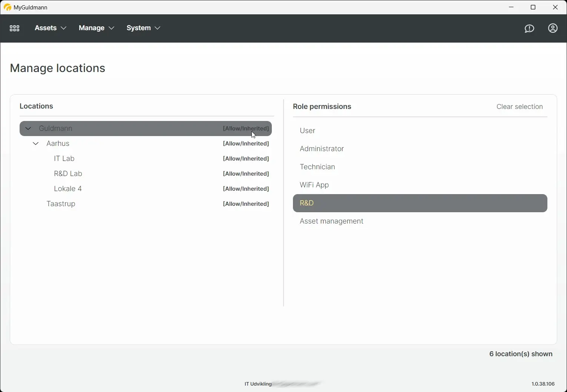Open the Assets dropdown menu
Image resolution: width=567 pixels, height=392 pixels.
49,28
